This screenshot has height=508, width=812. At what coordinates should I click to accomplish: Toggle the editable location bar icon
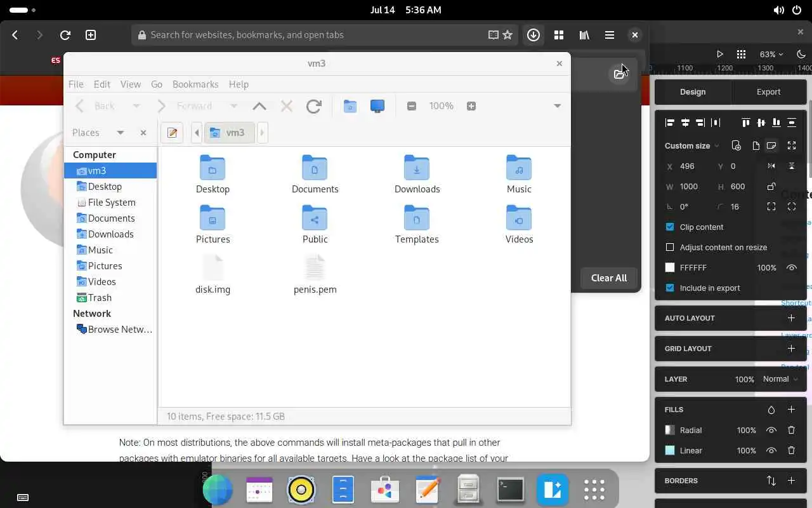pos(172,133)
